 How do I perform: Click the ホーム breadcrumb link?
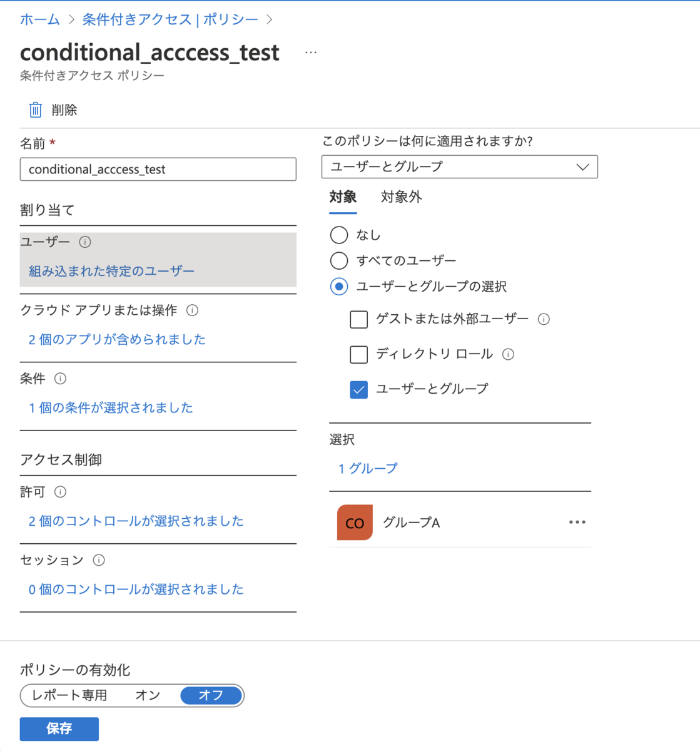[40, 19]
